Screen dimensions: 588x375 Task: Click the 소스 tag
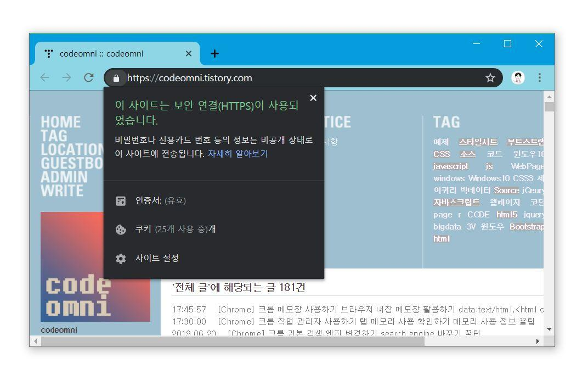[468, 154]
